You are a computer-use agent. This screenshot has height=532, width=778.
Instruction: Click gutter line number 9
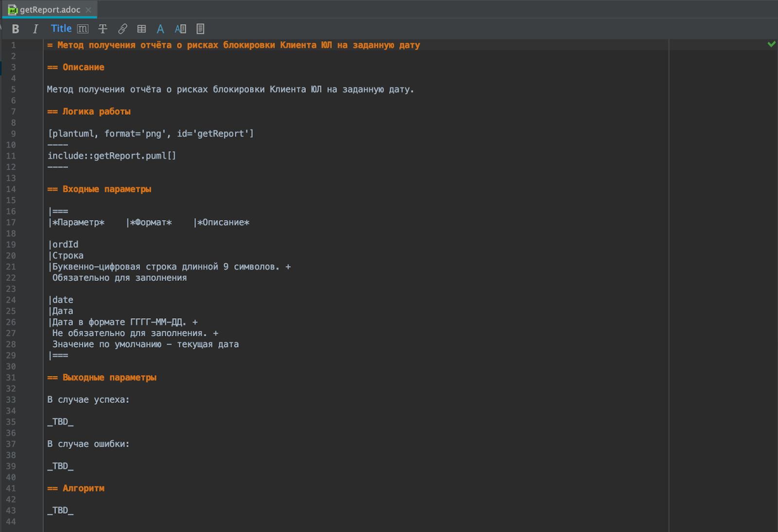tap(13, 134)
